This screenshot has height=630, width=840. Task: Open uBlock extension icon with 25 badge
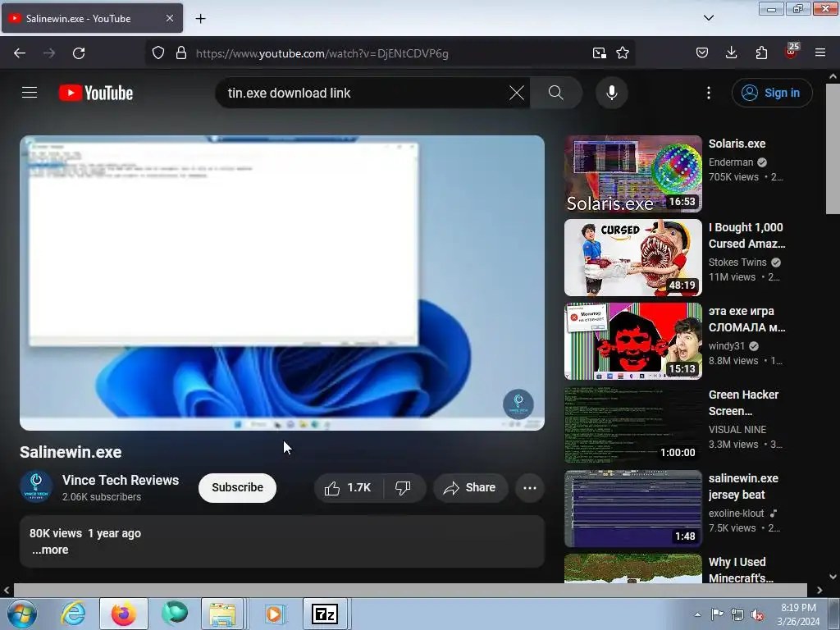point(791,52)
